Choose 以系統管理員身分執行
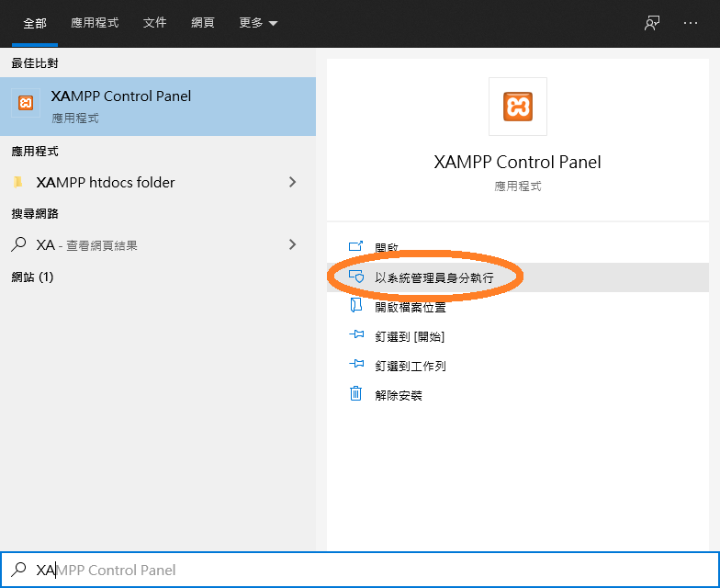 coord(518,277)
